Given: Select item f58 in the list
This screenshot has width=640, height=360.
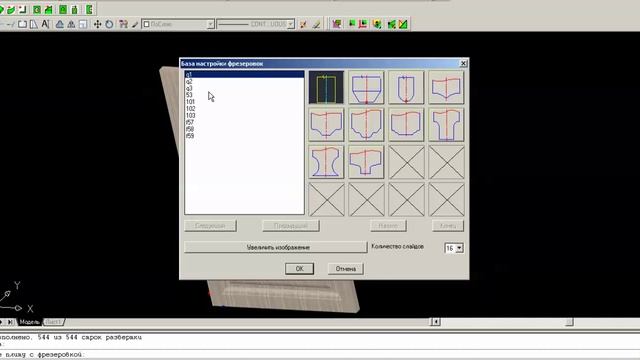Looking at the screenshot, I should click(244, 129).
